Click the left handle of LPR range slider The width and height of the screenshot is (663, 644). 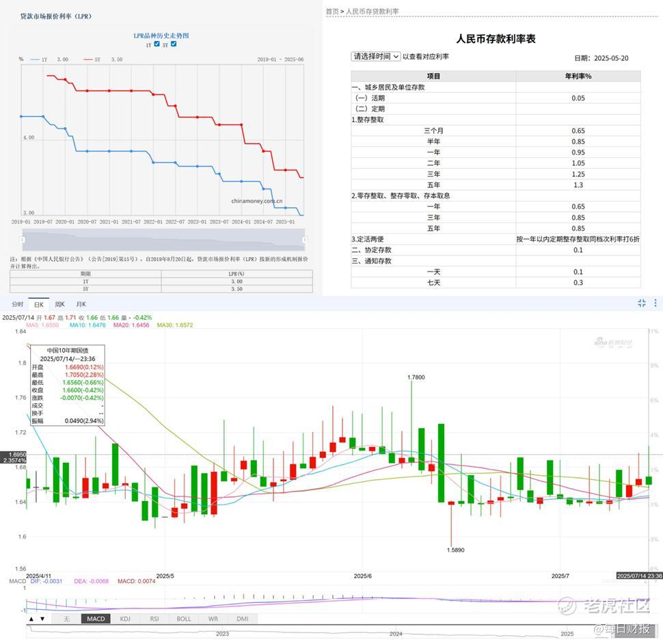point(23,240)
